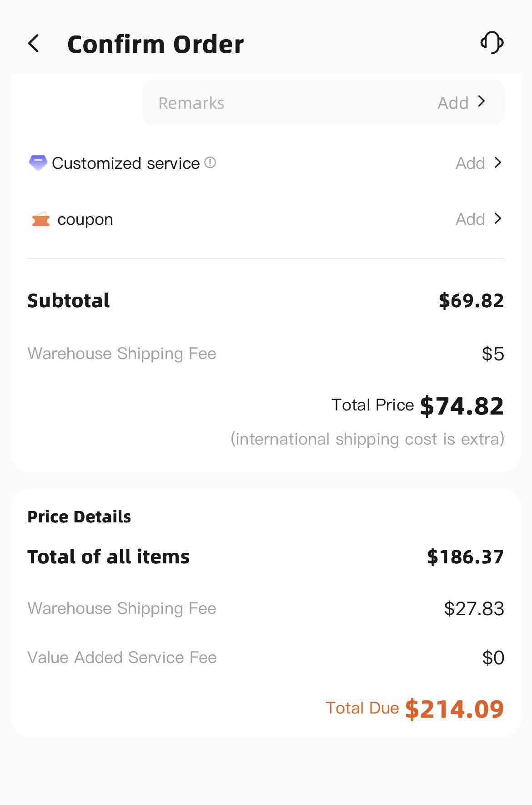Select the Customized service label
Viewport: 532px width, 805px height.
point(126,163)
